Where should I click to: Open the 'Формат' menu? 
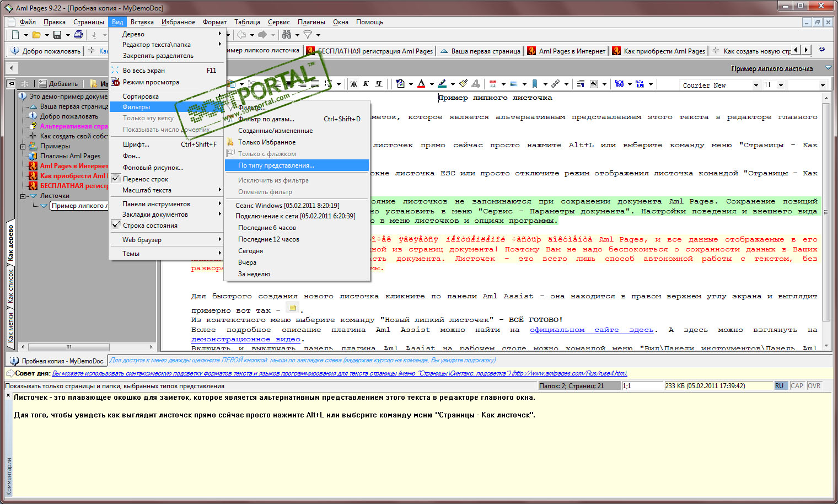click(214, 22)
